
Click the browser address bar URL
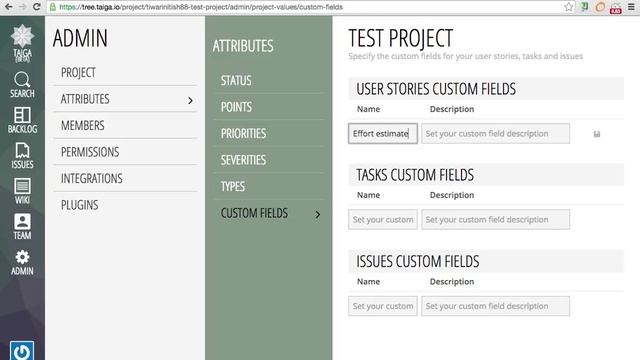click(201, 7)
